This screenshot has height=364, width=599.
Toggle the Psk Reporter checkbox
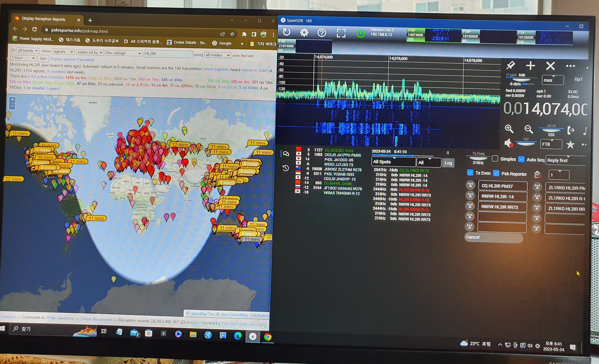[496, 173]
